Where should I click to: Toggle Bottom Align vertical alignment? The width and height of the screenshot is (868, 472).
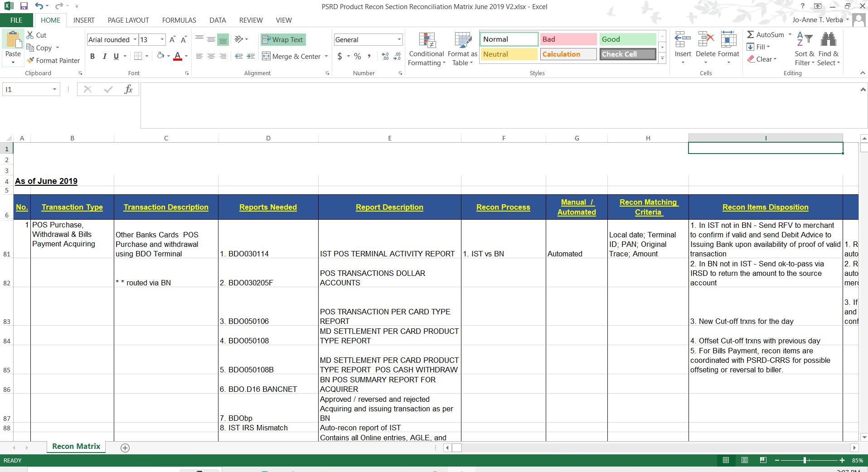[x=223, y=39]
